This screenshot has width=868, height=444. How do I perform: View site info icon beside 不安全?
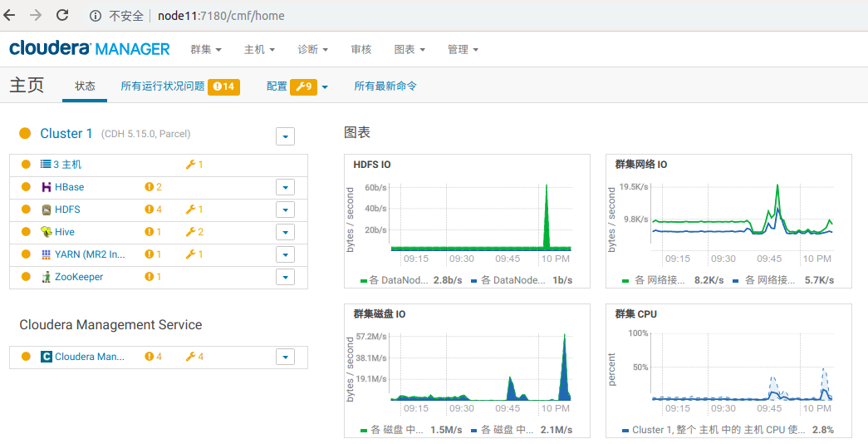pos(96,16)
